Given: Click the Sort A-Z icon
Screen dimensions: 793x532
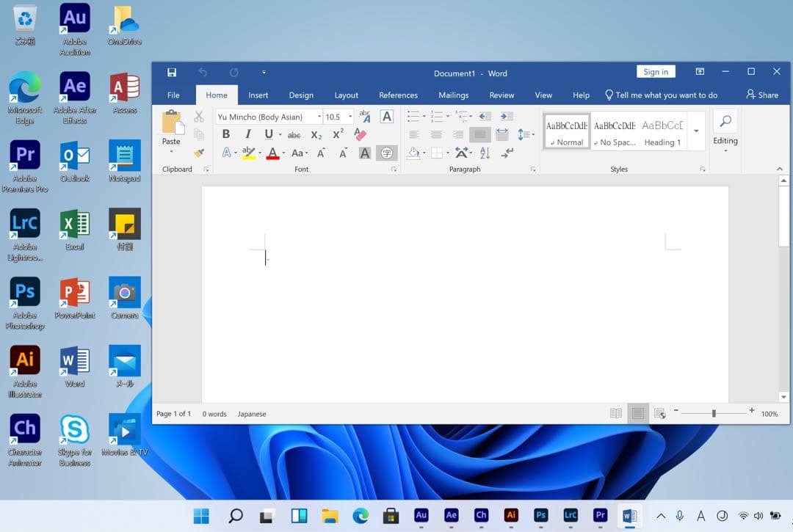Looking at the screenshot, I should click(485, 153).
